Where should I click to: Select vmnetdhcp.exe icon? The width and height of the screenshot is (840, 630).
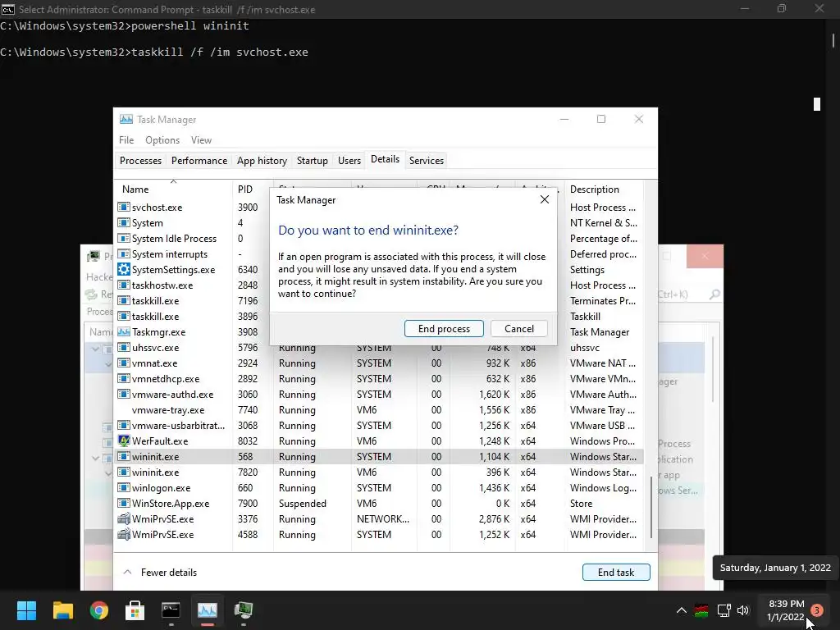124,378
